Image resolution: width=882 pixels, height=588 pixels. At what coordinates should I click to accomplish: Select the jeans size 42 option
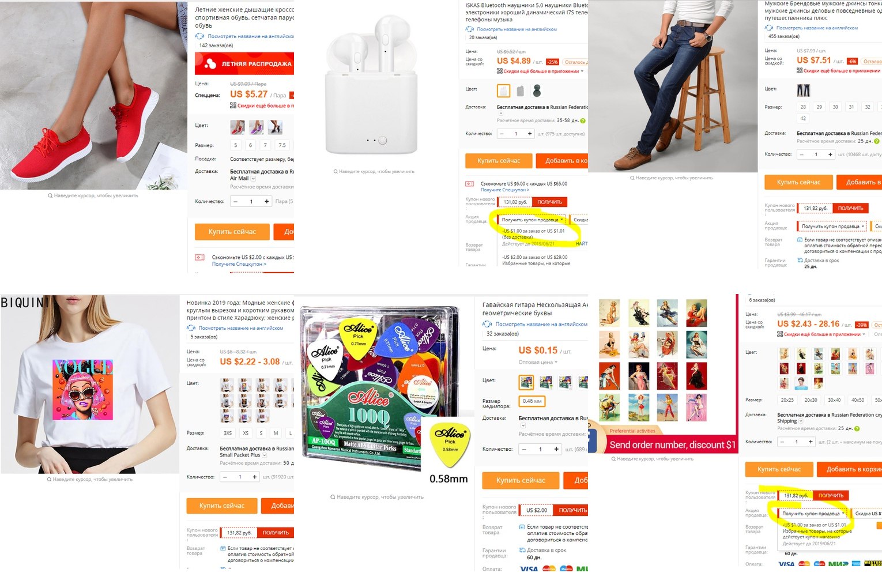[x=803, y=118]
